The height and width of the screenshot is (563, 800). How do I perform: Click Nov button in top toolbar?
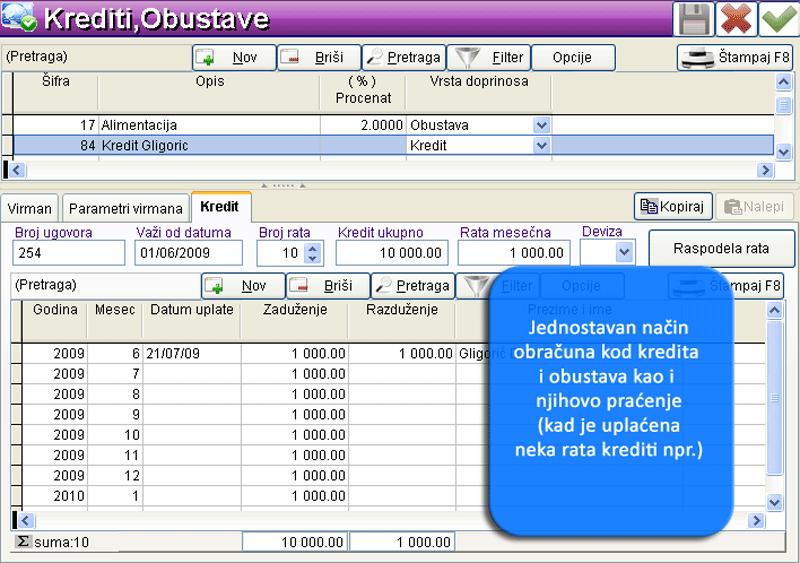point(233,58)
